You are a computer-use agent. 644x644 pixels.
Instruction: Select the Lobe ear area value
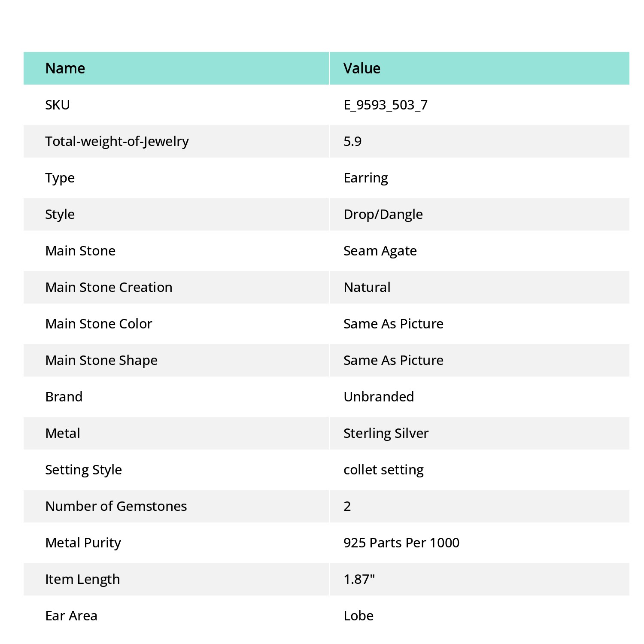point(358,616)
